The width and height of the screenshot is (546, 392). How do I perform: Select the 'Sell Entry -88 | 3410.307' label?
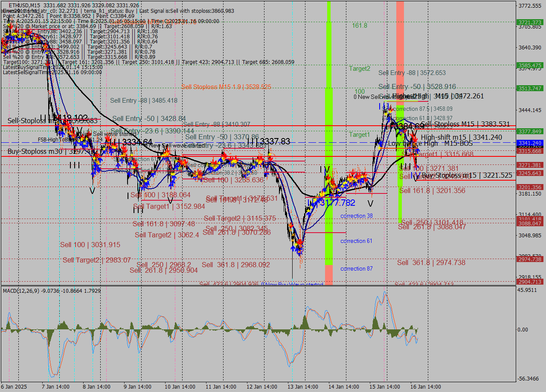(x=217, y=124)
